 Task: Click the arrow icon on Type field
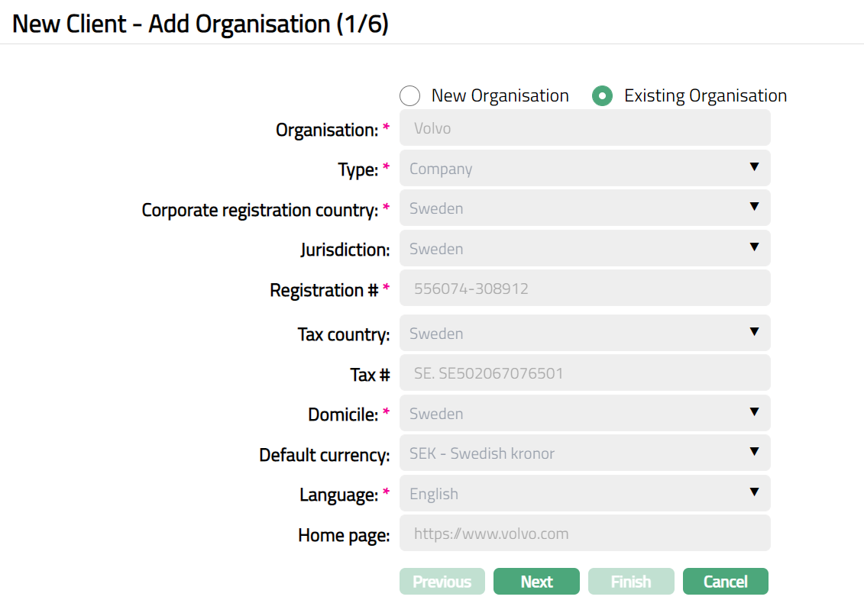(x=754, y=167)
